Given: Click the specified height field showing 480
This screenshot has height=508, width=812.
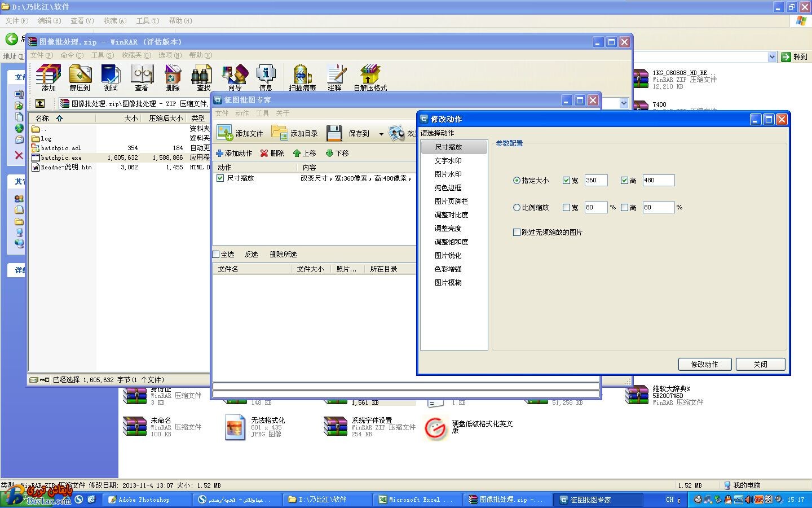Looking at the screenshot, I should [659, 181].
